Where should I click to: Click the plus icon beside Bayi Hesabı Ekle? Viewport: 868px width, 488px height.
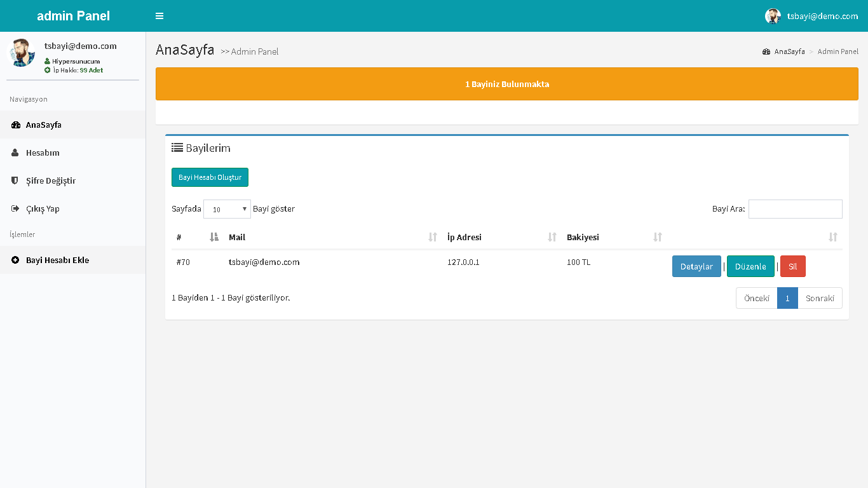point(15,261)
